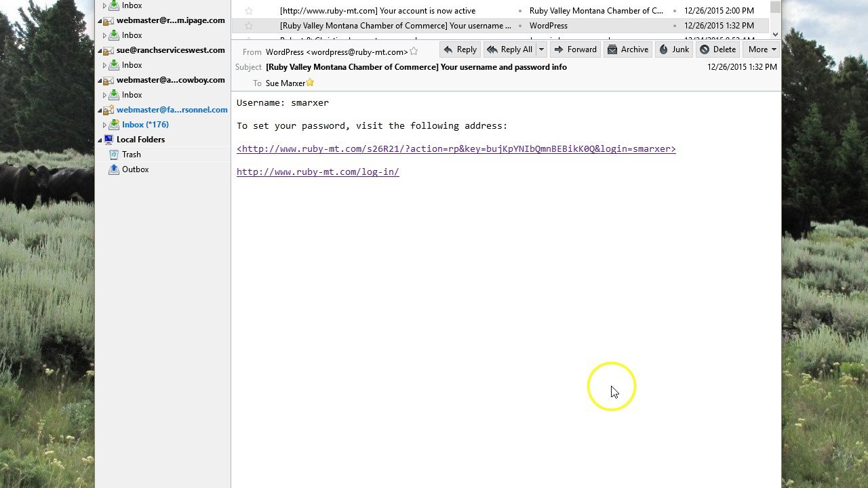The image size is (868, 488).
Task: Open the Outbox folder
Action: click(135, 169)
